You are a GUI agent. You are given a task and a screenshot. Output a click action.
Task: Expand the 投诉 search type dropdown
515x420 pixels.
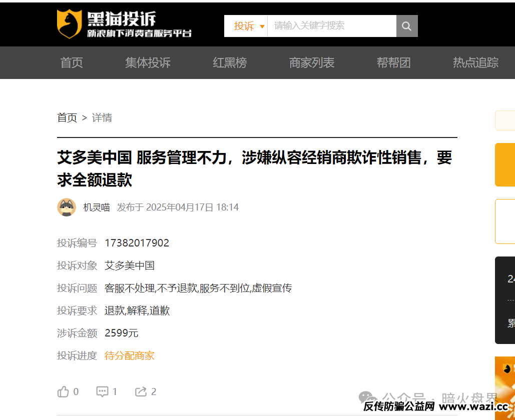pyautogui.click(x=249, y=26)
